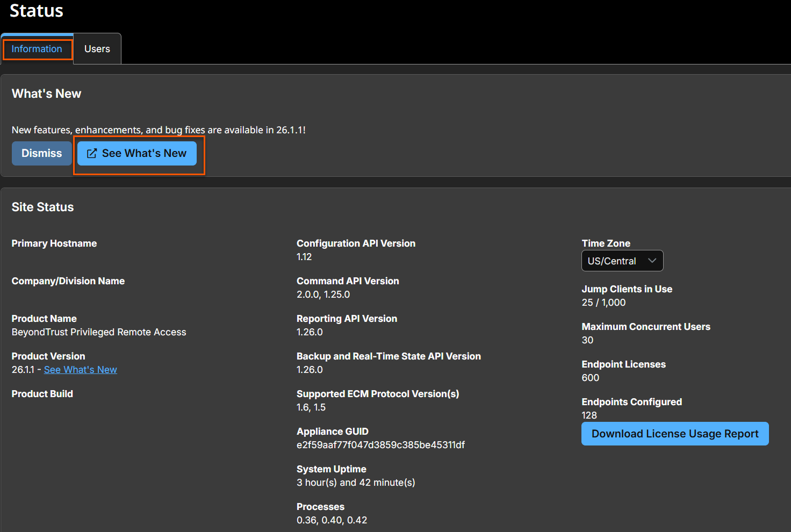
Task: Click the external-link icon on See What's New
Action: 92,154
